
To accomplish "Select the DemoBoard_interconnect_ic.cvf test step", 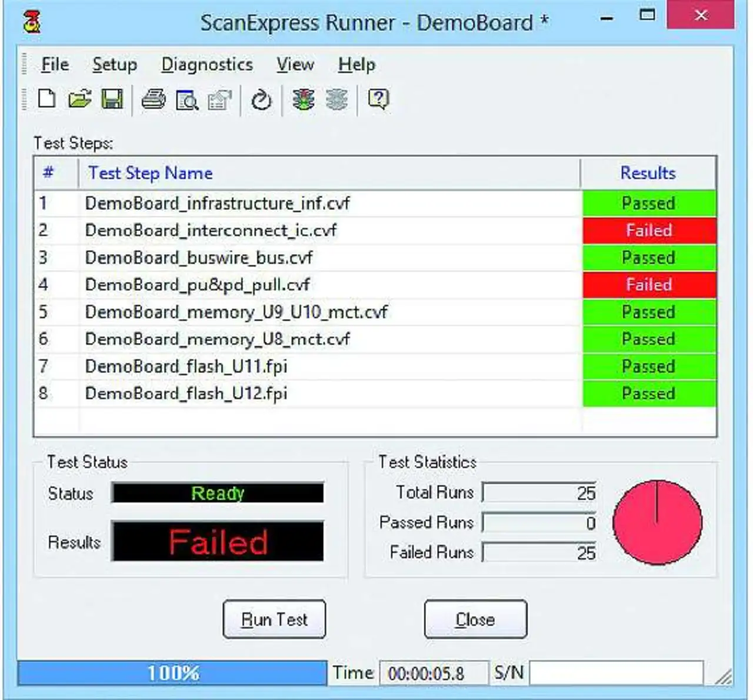I will 211,231.
